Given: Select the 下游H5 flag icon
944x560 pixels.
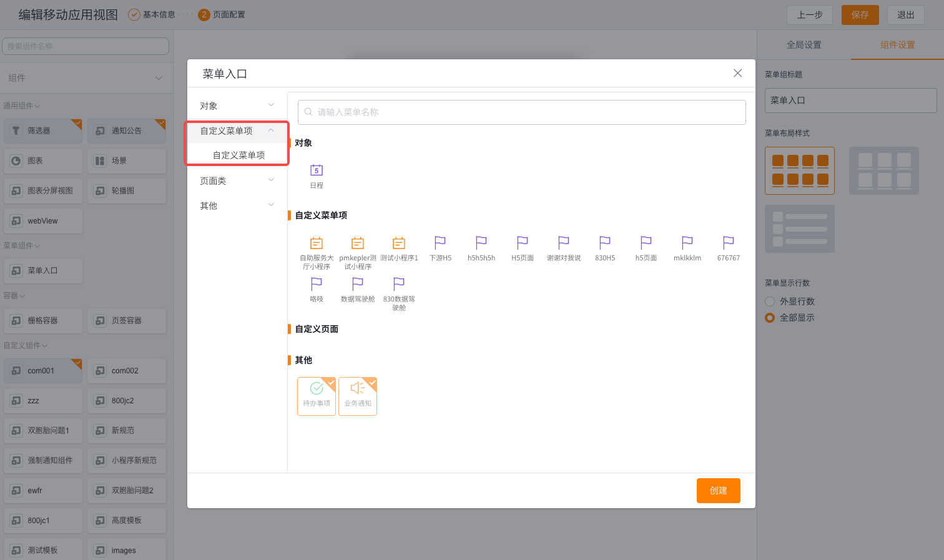Looking at the screenshot, I should pyautogui.click(x=440, y=243).
